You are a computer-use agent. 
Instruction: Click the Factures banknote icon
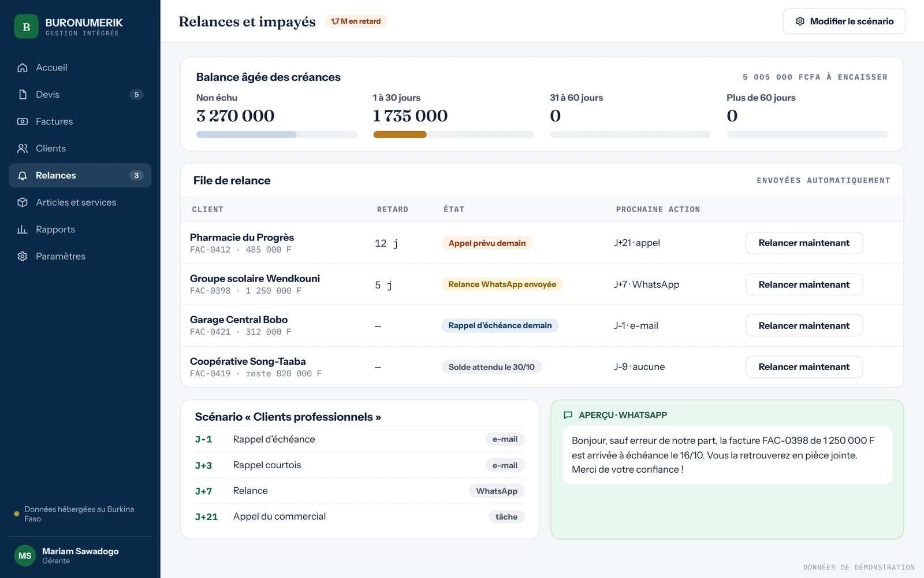(23, 121)
